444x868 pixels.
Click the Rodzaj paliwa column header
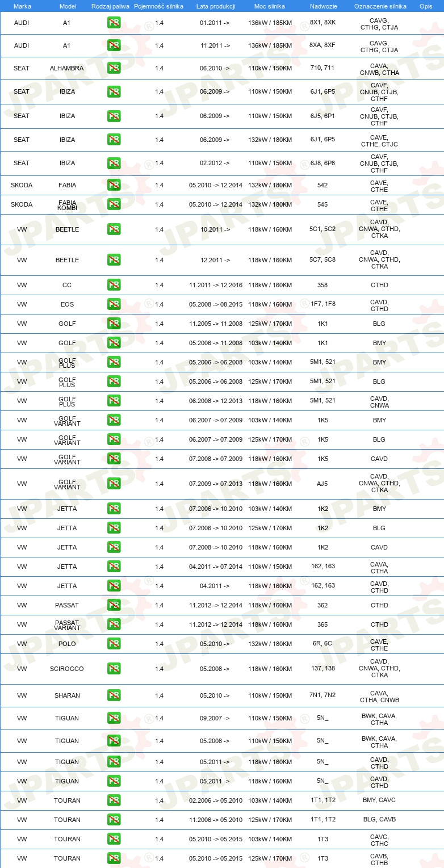pos(110,6)
